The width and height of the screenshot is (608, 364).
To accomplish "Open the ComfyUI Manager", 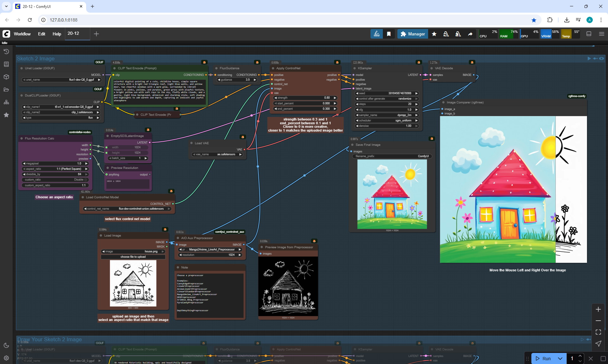I will (x=413, y=34).
